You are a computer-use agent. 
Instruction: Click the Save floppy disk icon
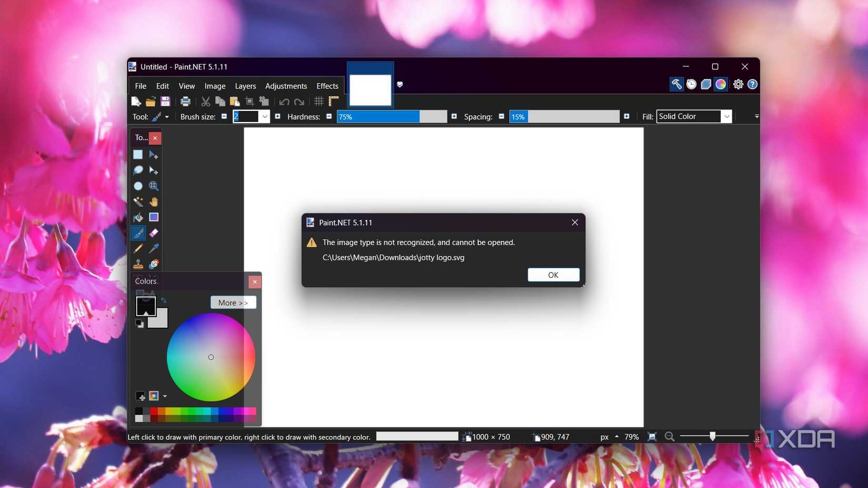pyautogui.click(x=165, y=101)
